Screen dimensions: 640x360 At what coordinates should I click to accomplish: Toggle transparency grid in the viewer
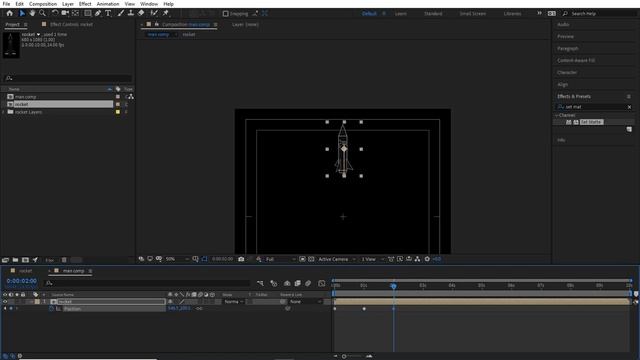point(311,259)
